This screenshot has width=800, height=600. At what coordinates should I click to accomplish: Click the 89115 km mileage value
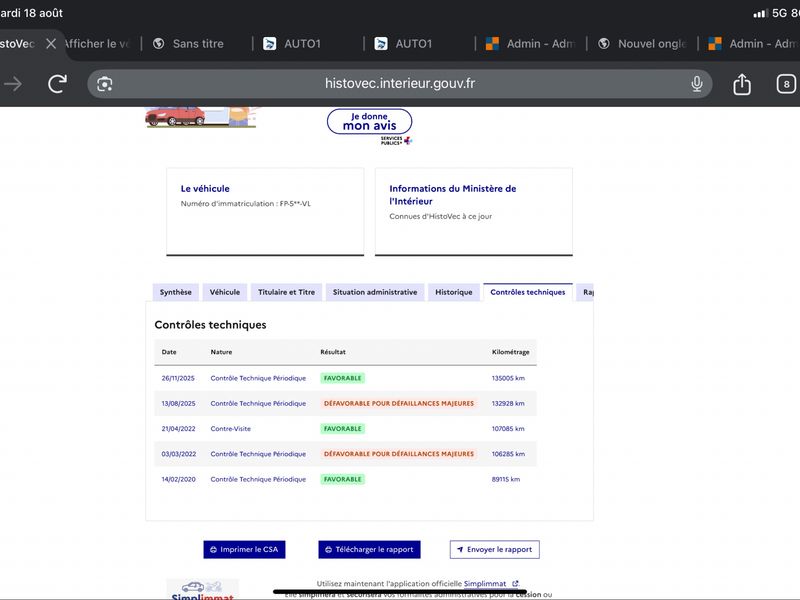click(x=506, y=479)
